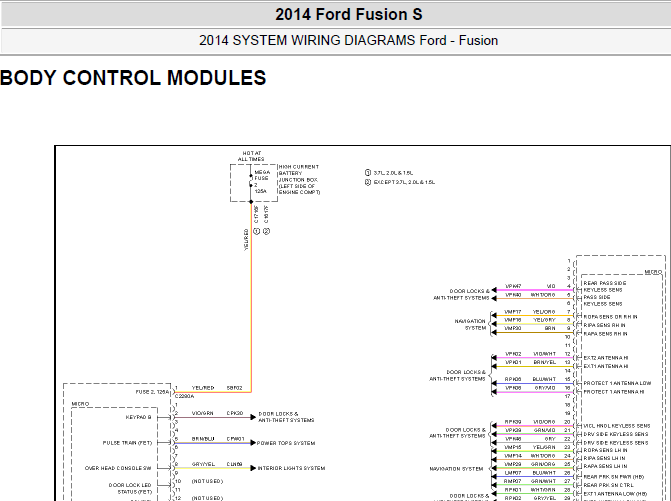Click the "WHT/ORG" wire label at pin 5

(x=543, y=295)
